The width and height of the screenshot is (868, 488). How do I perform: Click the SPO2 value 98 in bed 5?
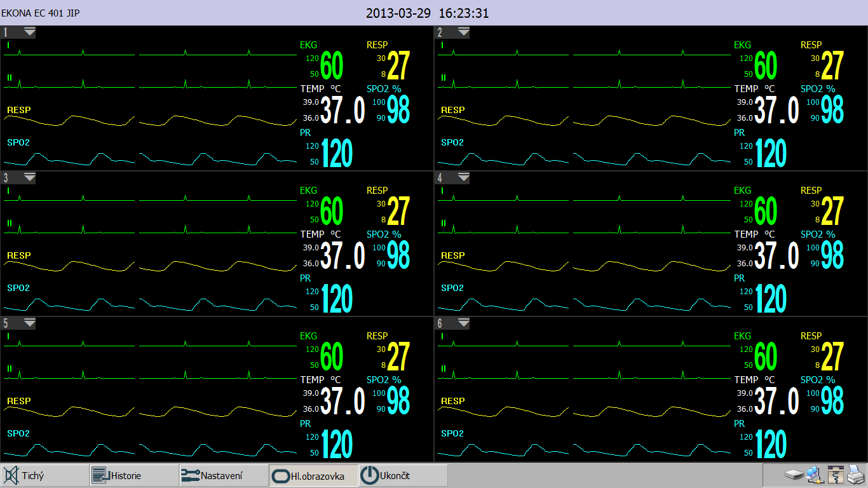click(398, 400)
